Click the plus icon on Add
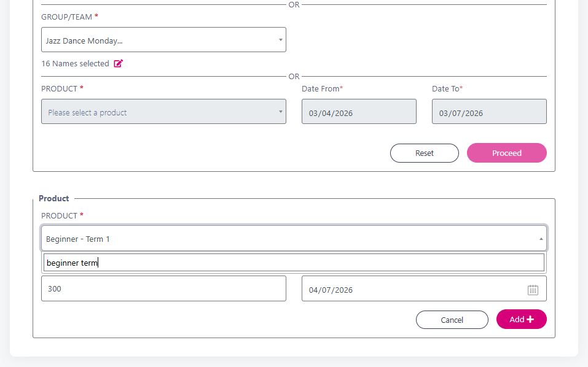The height and width of the screenshot is (367, 588). tap(530, 320)
